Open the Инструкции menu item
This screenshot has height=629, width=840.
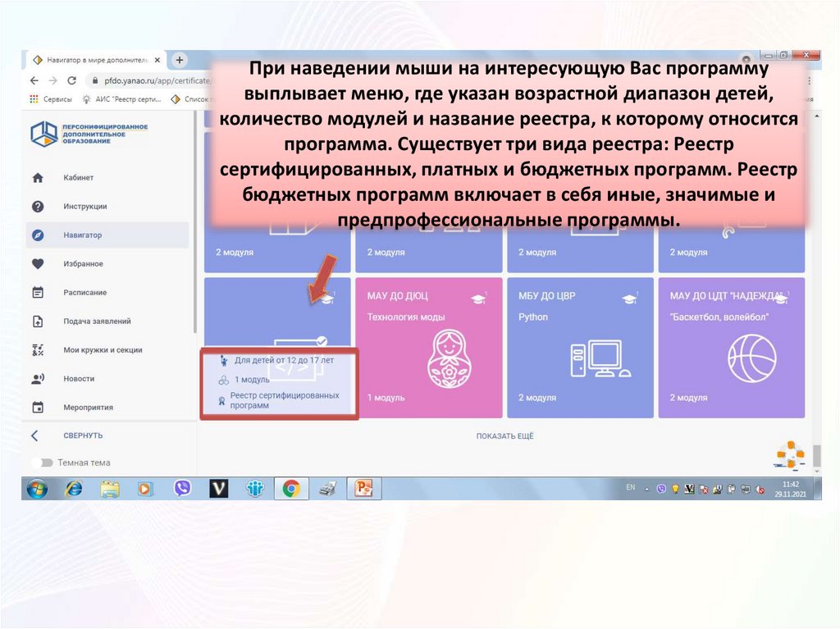click(107, 207)
